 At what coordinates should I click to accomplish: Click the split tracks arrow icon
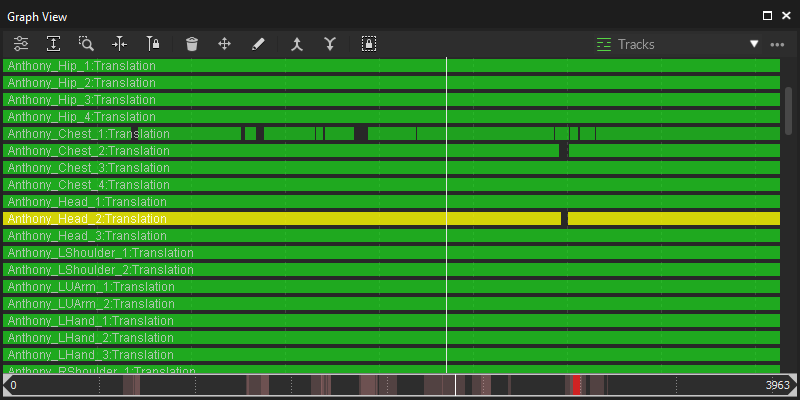coord(329,44)
